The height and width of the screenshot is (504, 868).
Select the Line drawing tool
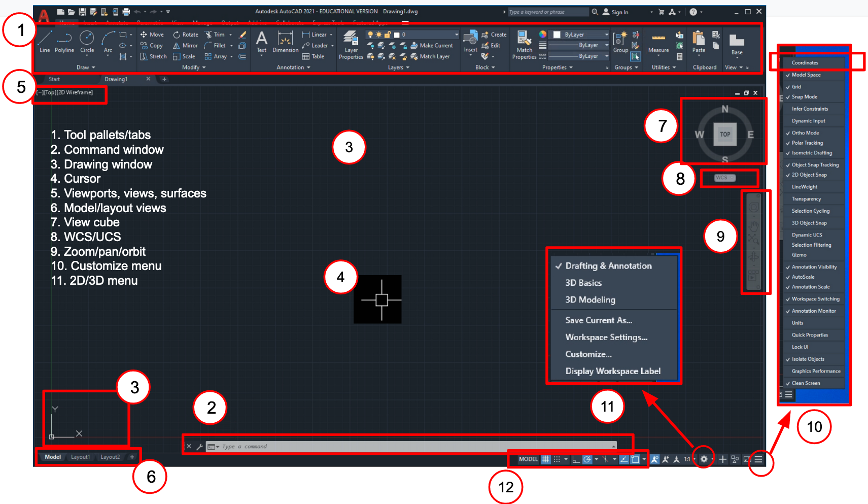45,42
